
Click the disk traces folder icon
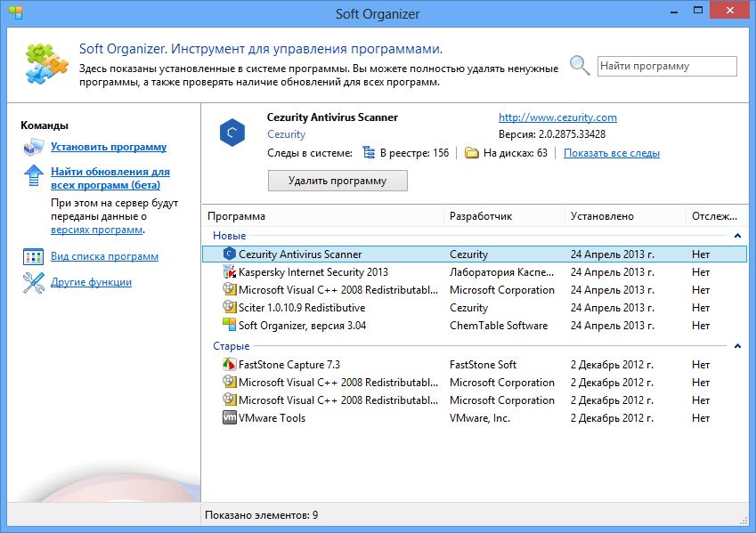[x=472, y=153]
